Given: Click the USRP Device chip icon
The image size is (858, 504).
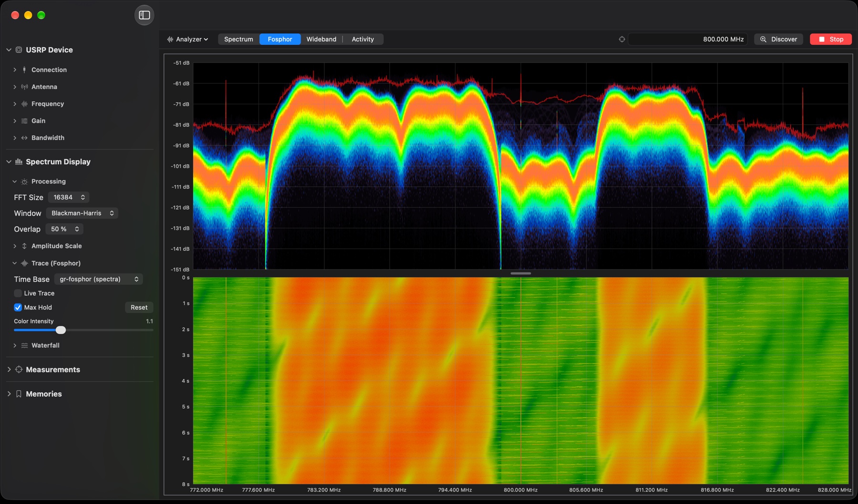Looking at the screenshot, I should (x=19, y=50).
